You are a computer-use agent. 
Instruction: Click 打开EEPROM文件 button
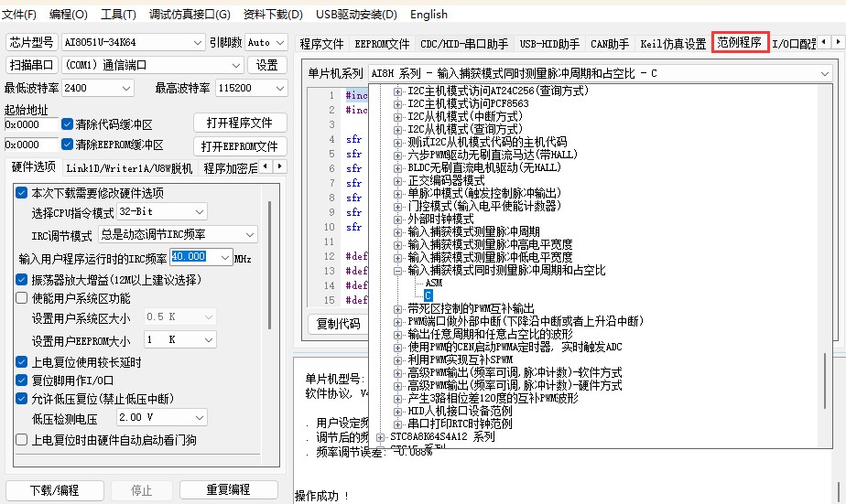pos(240,146)
